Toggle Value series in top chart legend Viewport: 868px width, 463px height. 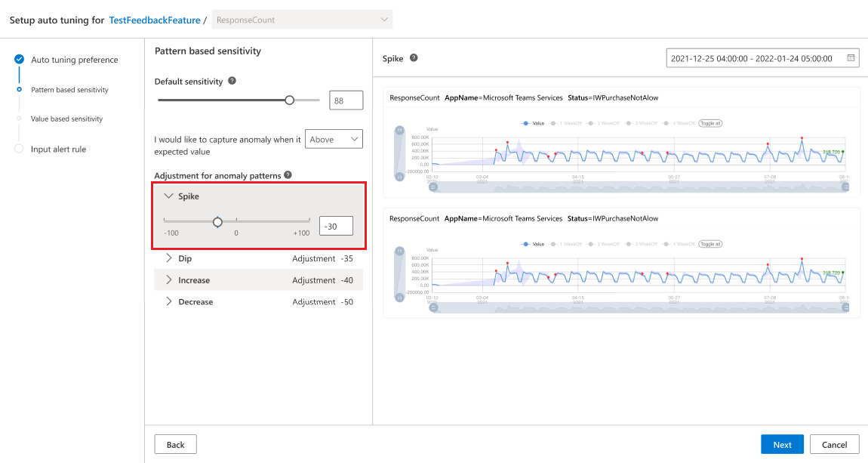[x=534, y=124]
